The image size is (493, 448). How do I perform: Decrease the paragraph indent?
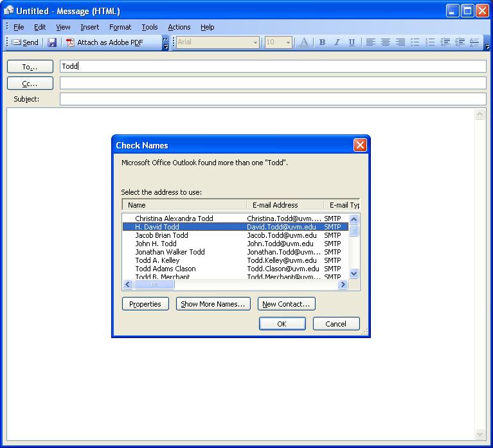click(445, 42)
